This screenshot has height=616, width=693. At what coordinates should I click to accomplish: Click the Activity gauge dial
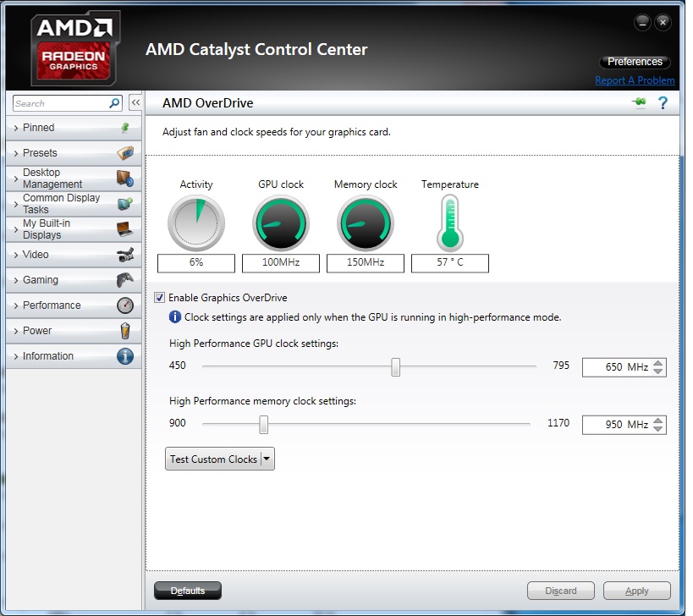(196, 223)
